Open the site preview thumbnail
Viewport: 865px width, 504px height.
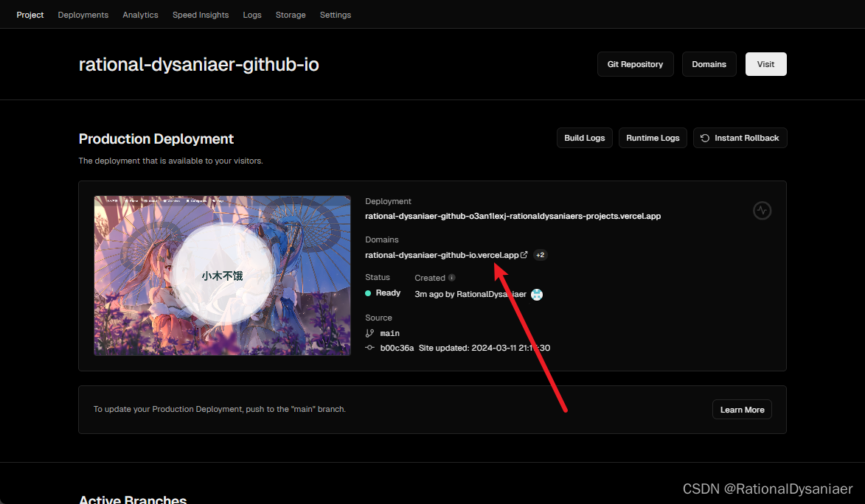222,276
